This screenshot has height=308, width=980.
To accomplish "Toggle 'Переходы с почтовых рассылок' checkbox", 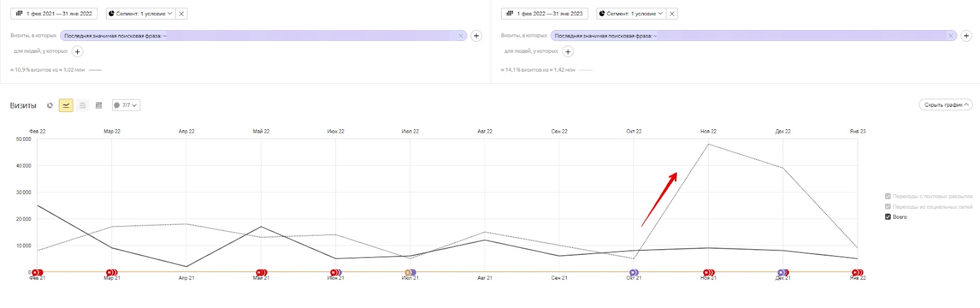I will 888,197.
